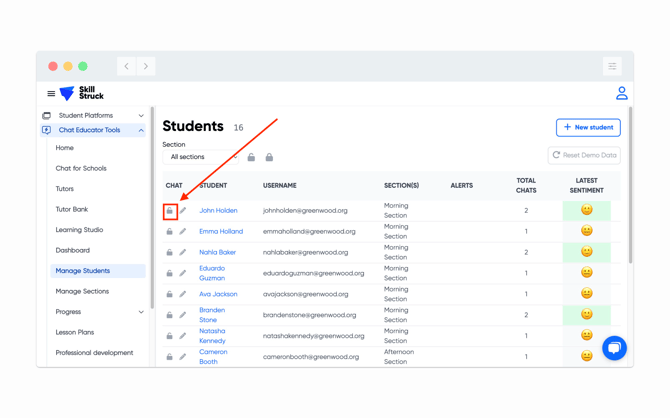Screen dimensions: 670x418
Task: Click the pencil icon for Ava Jackson
Action: (183, 294)
